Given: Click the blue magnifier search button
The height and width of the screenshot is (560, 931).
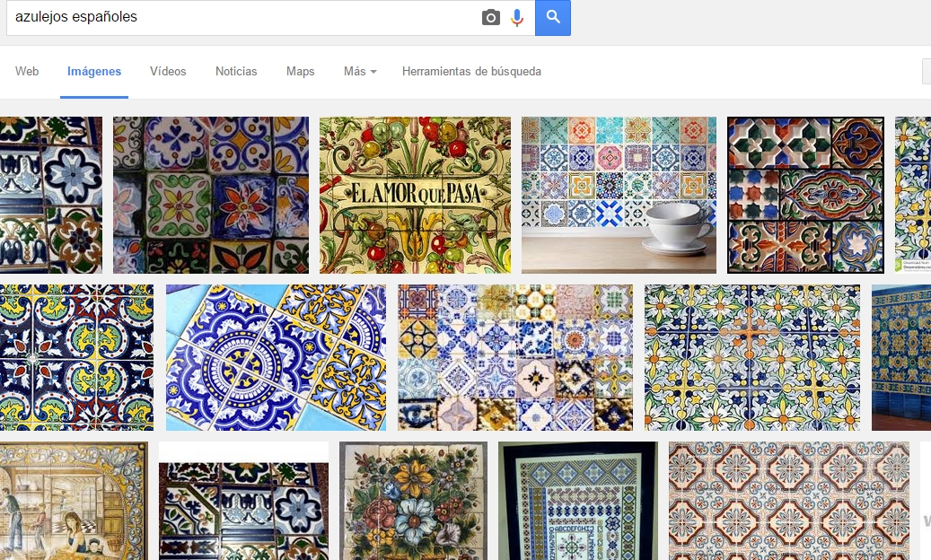Looking at the screenshot, I should [x=553, y=17].
